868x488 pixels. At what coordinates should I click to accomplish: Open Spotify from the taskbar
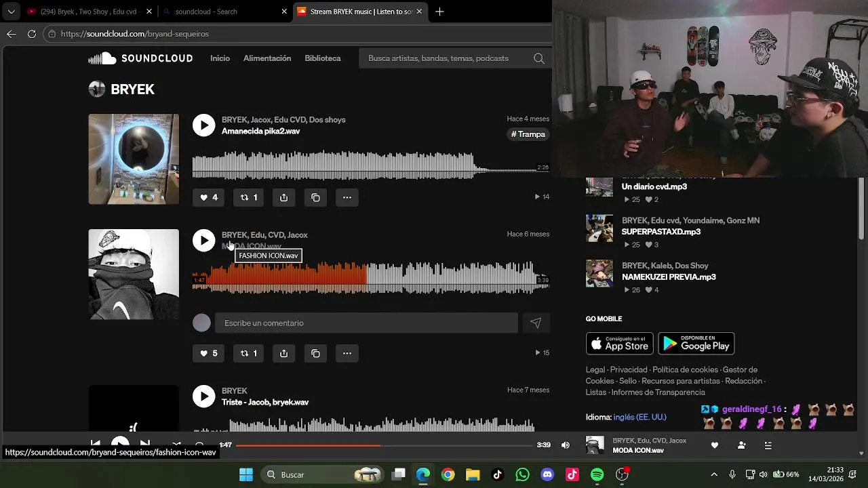597,474
